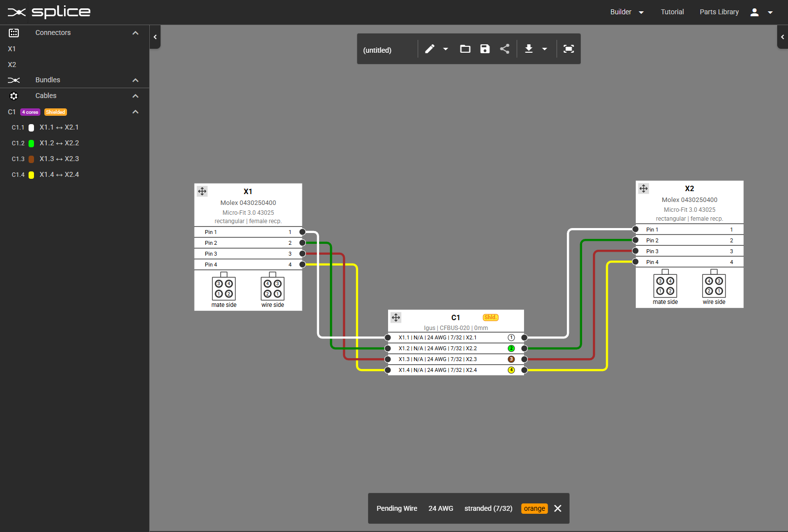Collapse the left sidebar panel
The height and width of the screenshot is (532, 788).
(155, 37)
